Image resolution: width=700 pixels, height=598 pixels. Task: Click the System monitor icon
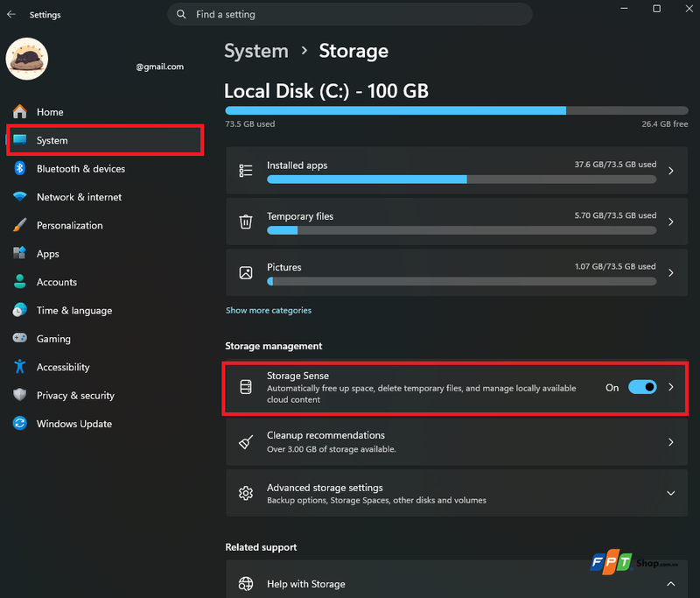19,140
